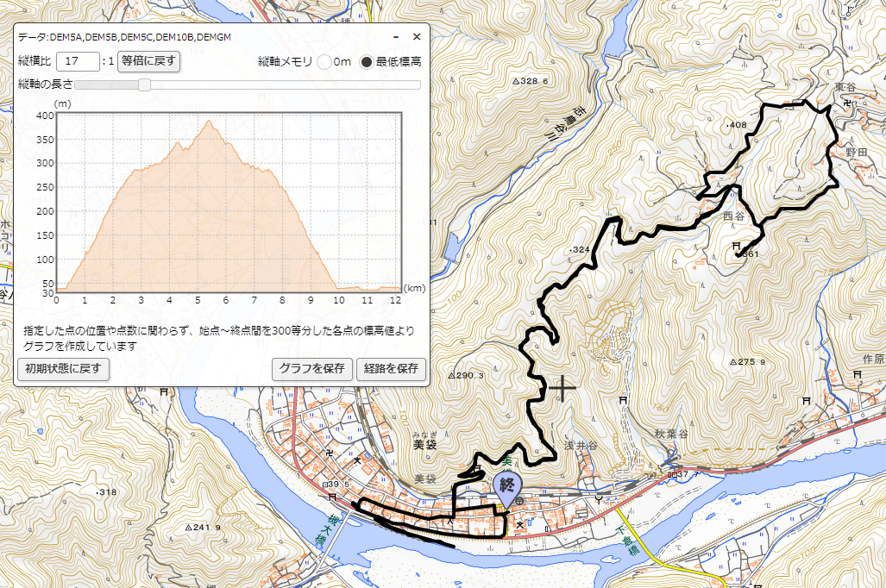Viewport: 886px width, 588px height.
Task: Click the グラフを保存 button
Action: pyautogui.click(x=312, y=369)
